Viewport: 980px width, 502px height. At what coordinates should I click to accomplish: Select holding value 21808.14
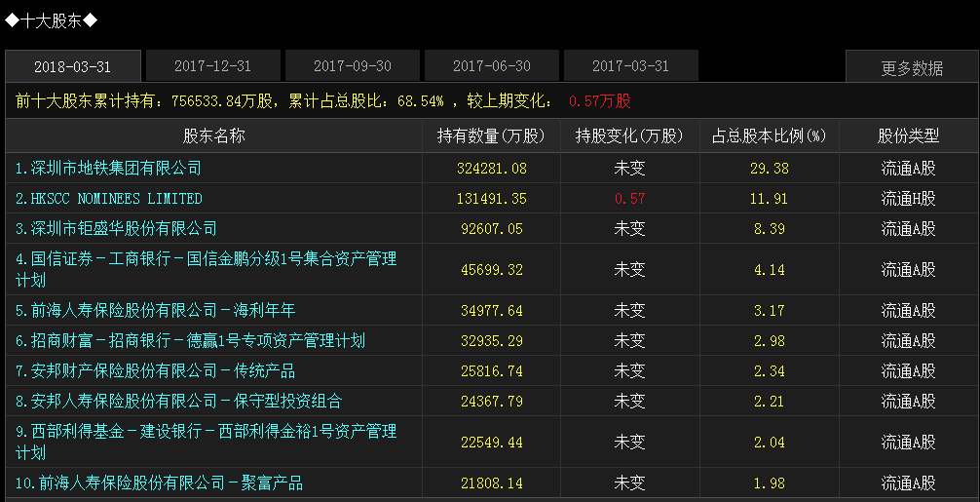[492, 483]
